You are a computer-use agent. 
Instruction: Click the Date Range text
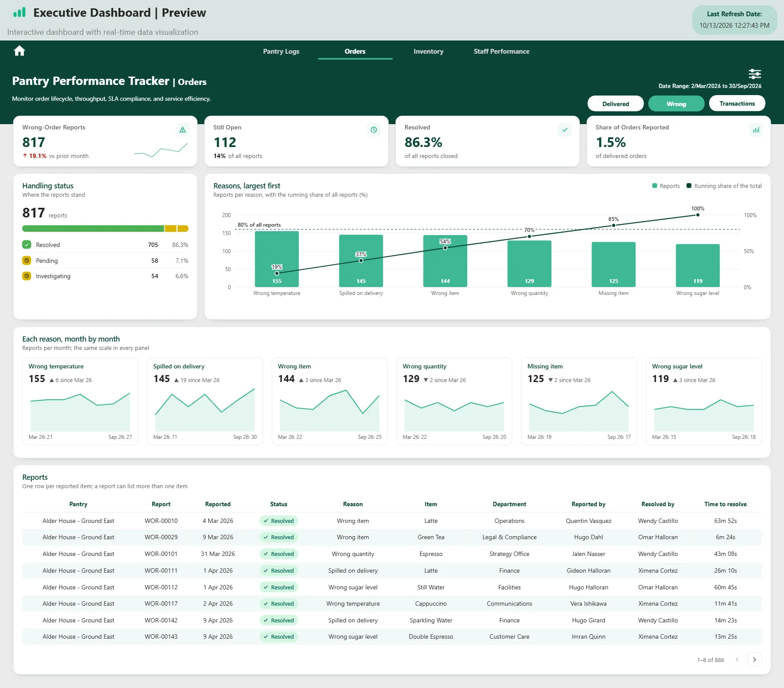pos(710,86)
